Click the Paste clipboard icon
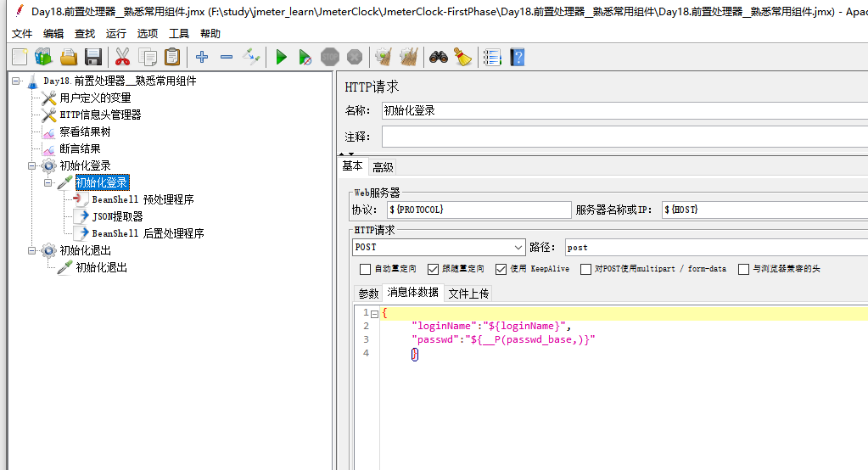This screenshot has width=868, height=470. tap(173, 57)
